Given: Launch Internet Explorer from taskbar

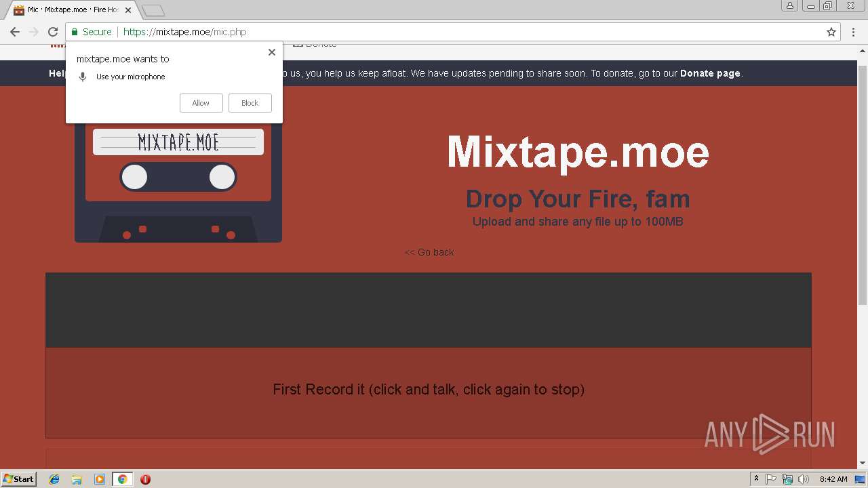Looking at the screenshot, I should click(x=54, y=479).
